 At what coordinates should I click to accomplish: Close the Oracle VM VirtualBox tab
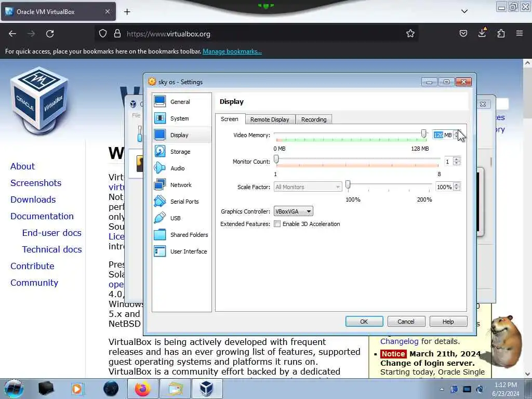(x=108, y=11)
